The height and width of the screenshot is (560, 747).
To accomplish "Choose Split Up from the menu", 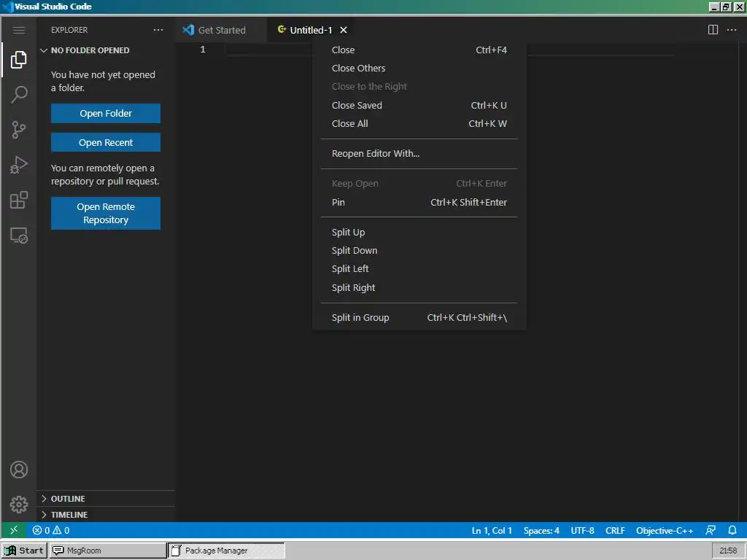I will point(419,233).
